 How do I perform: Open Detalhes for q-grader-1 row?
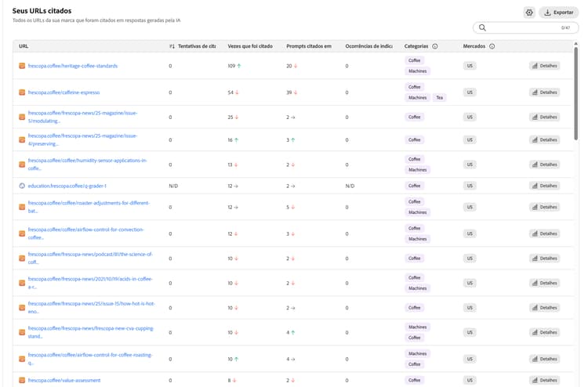tap(545, 186)
